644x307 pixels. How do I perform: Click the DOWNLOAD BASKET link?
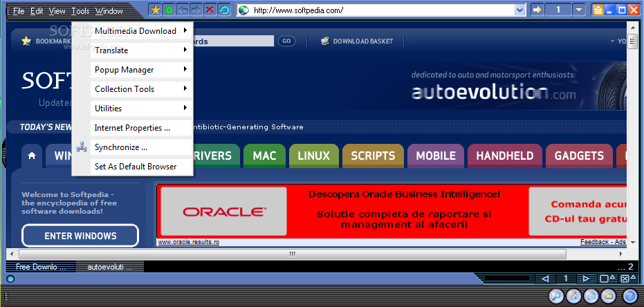pyautogui.click(x=363, y=41)
